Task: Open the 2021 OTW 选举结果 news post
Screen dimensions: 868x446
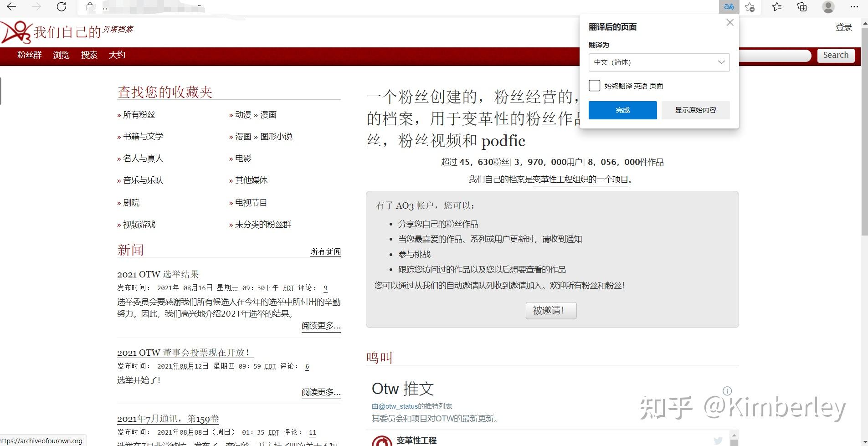Action: (x=158, y=274)
